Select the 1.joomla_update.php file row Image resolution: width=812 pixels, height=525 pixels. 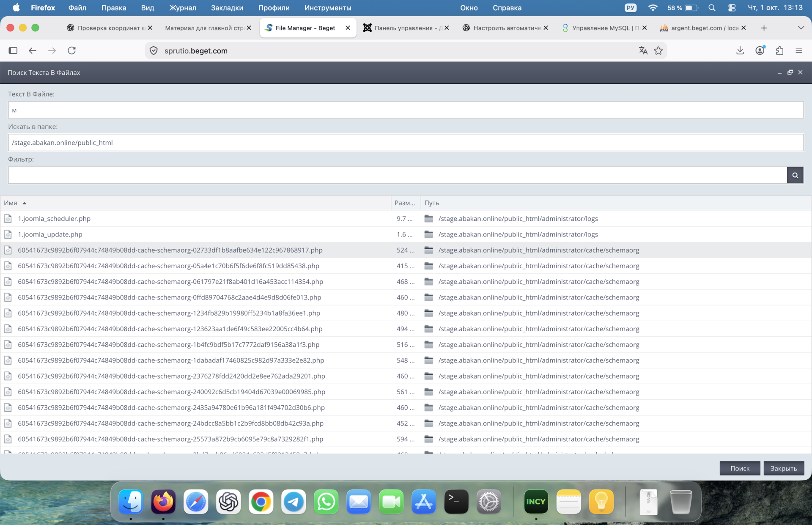[x=406, y=234]
